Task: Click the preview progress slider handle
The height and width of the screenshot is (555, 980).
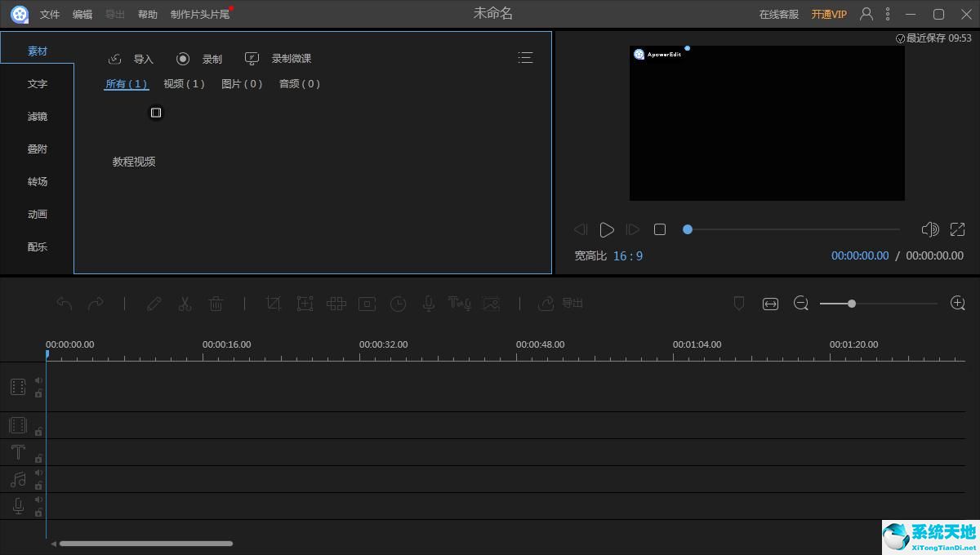Action: tap(688, 229)
